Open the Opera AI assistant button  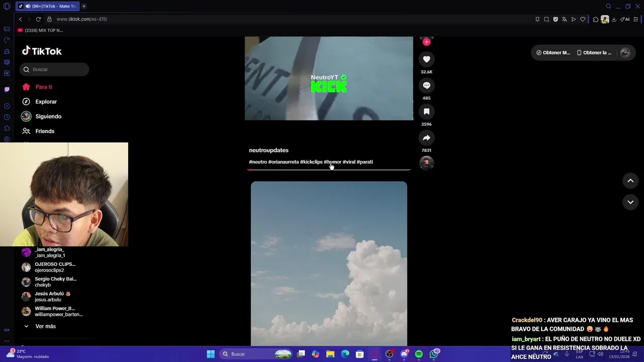tap(625, 19)
